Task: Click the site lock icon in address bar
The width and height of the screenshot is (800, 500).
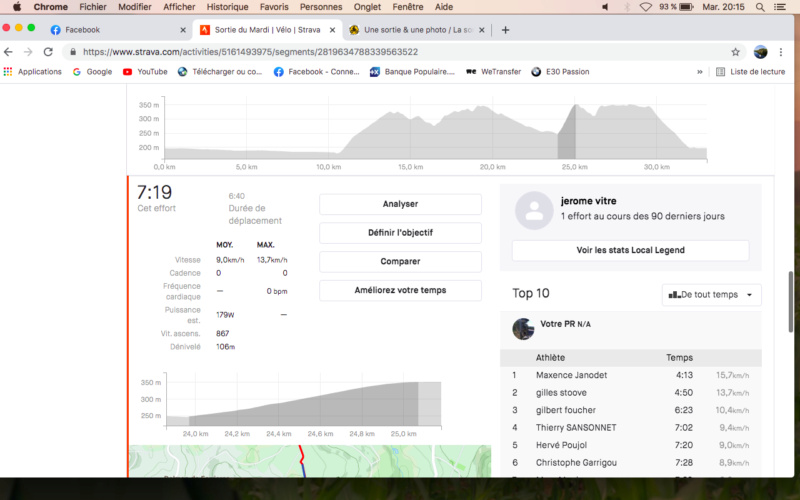Action: [x=73, y=52]
